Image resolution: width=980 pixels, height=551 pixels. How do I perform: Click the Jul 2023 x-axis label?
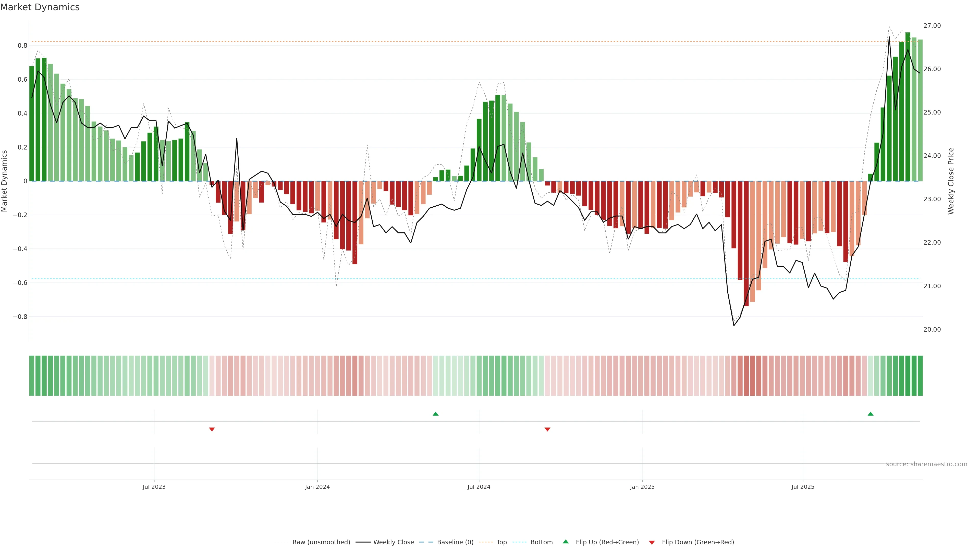coord(154,487)
